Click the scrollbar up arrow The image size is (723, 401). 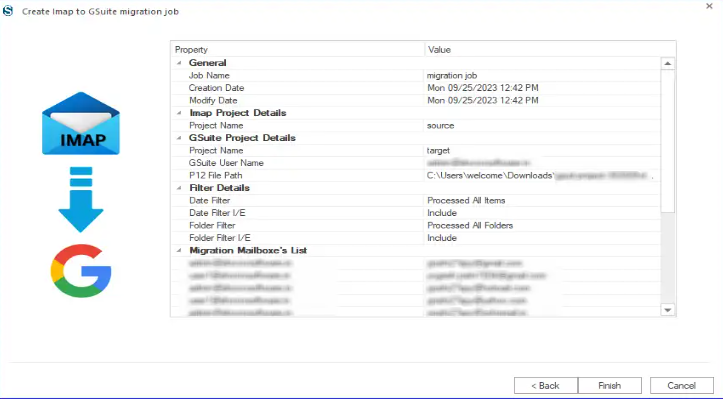(x=667, y=64)
